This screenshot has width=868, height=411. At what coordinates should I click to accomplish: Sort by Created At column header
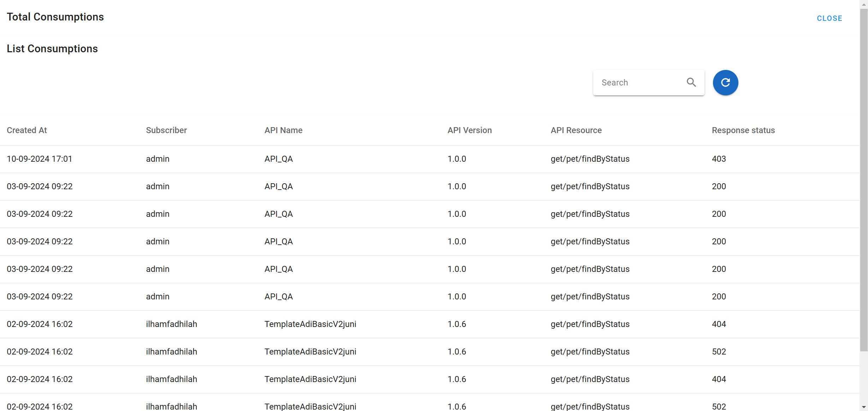tap(27, 130)
